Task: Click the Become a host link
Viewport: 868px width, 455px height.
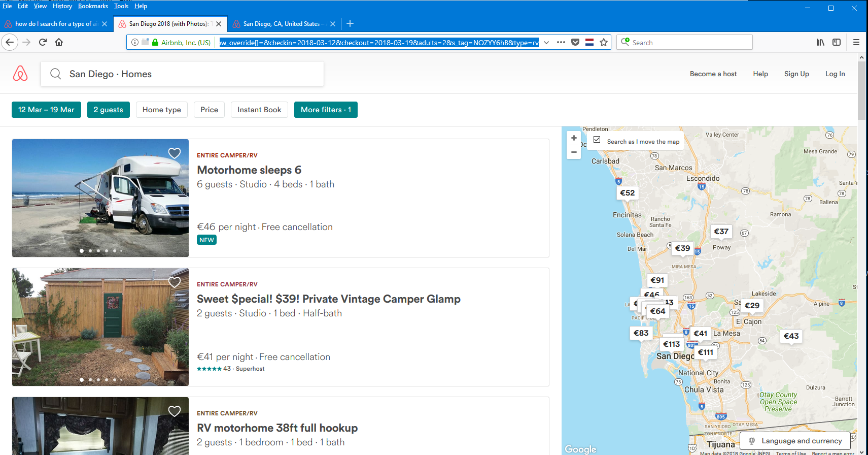Action: tap(713, 74)
